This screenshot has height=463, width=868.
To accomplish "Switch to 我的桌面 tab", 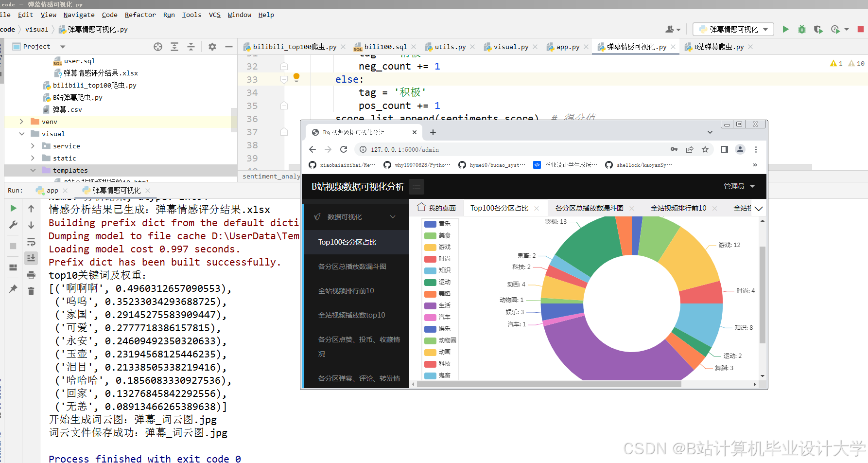I will [436, 208].
